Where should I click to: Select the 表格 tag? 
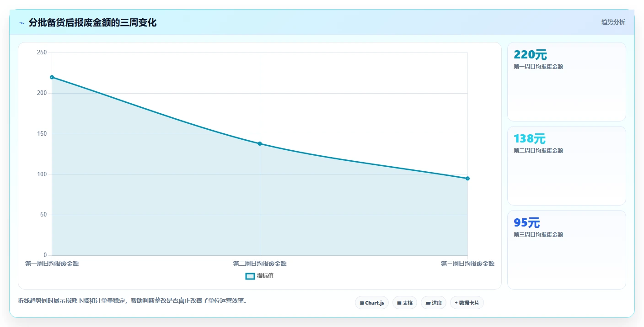405,303
